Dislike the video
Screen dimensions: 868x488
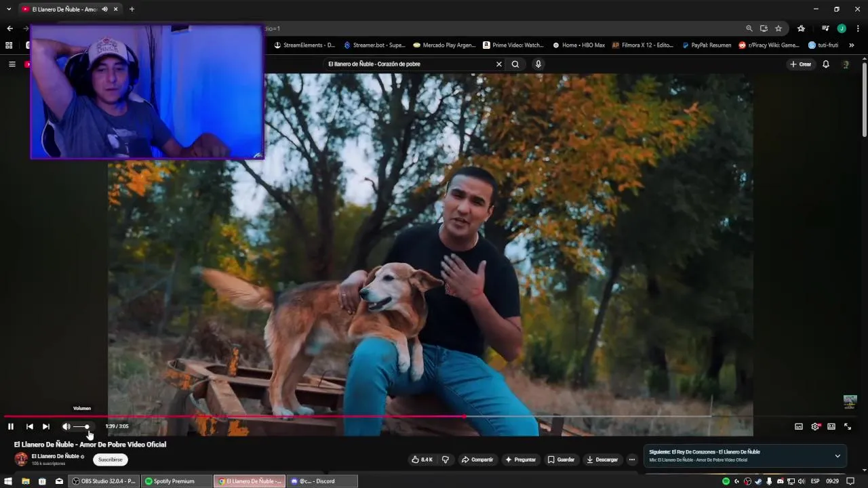446,460
